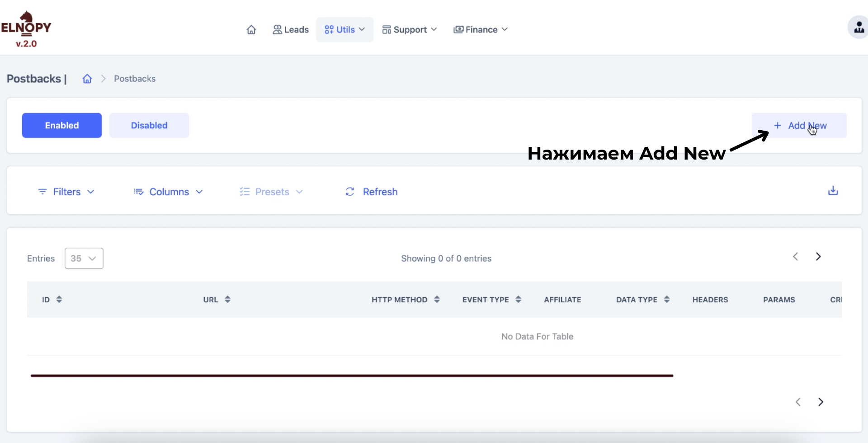The height and width of the screenshot is (443, 868).
Task: Click the Enabled filter button
Action: click(x=61, y=125)
